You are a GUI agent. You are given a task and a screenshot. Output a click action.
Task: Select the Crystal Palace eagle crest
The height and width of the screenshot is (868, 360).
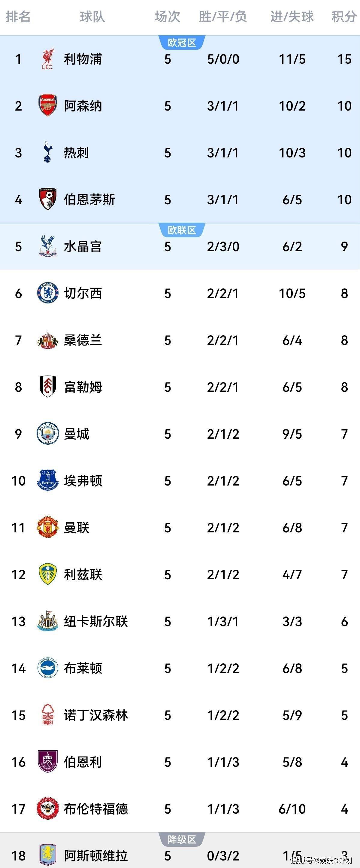tap(47, 246)
